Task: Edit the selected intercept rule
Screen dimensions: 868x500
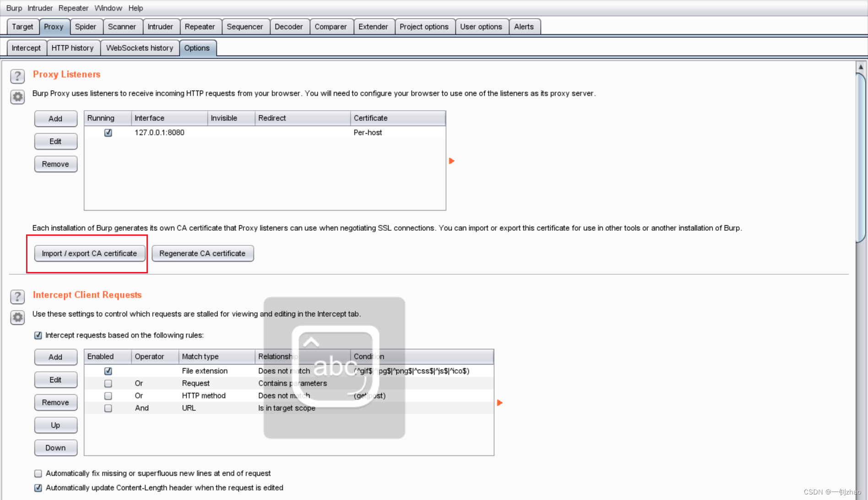Action: click(x=56, y=380)
